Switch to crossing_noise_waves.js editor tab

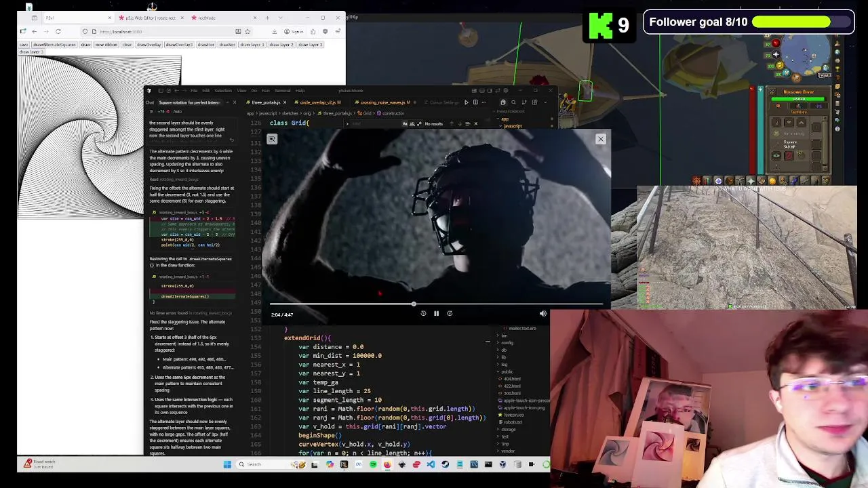(384, 102)
